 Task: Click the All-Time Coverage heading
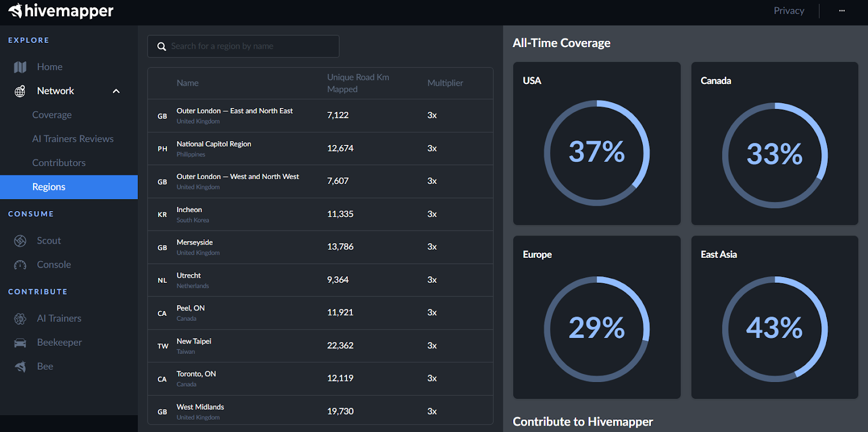pyautogui.click(x=561, y=43)
